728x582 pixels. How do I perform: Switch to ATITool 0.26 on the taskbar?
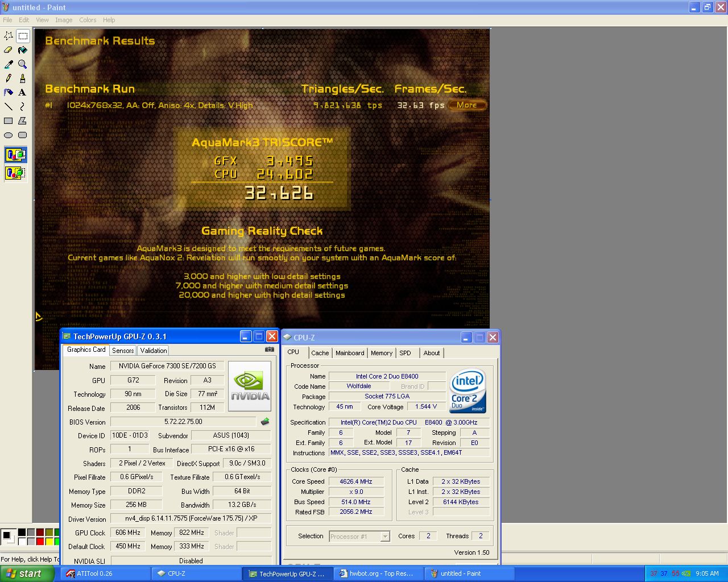[105, 573]
